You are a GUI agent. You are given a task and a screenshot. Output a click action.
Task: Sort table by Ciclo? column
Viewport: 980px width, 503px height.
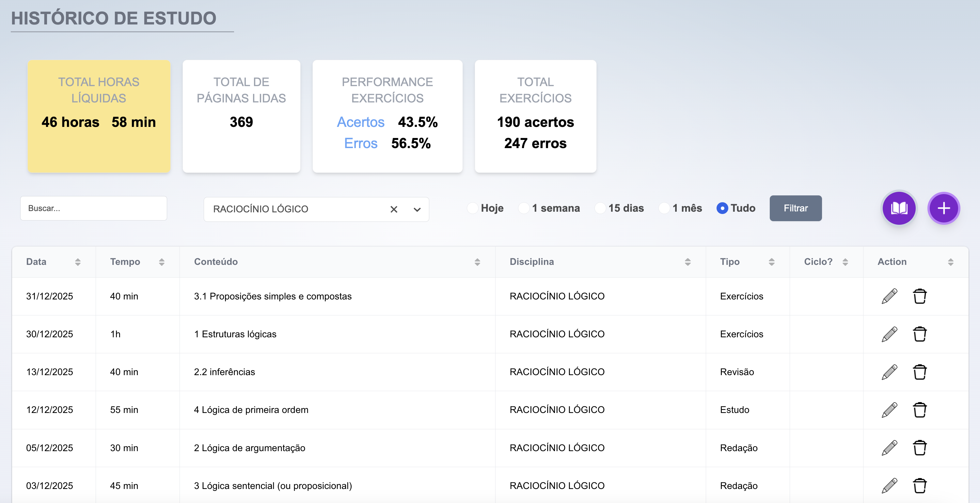click(845, 262)
